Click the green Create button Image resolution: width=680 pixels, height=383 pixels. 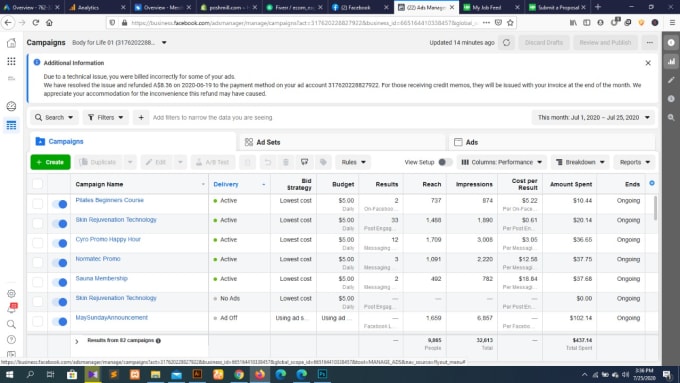click(x=50, y=162)
